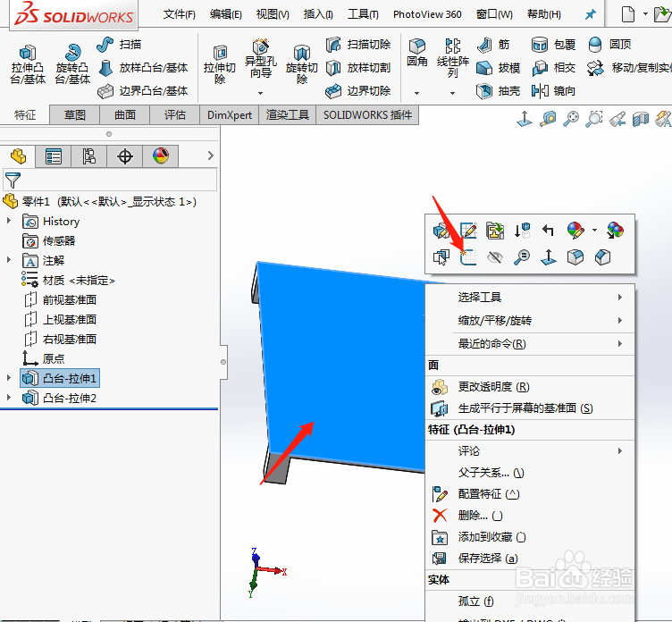Open the PropertyManager tab icon
The width and height of the screenshot is (672, 622).
tap(54, 156)
